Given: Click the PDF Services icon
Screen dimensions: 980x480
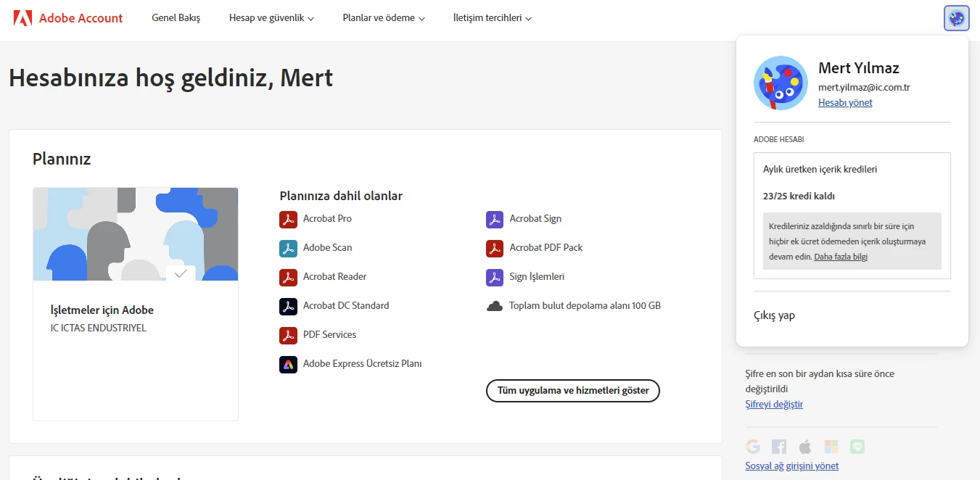Looking at the screenshot, I should coord(288,335).
